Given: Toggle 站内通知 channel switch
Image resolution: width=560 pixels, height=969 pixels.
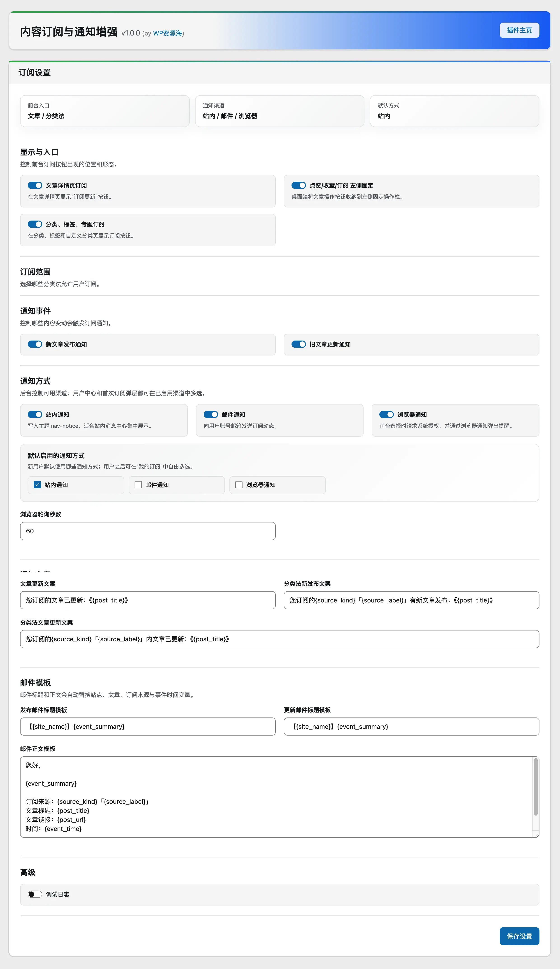Looking at the screenshot, I should (x=35, y=414).
